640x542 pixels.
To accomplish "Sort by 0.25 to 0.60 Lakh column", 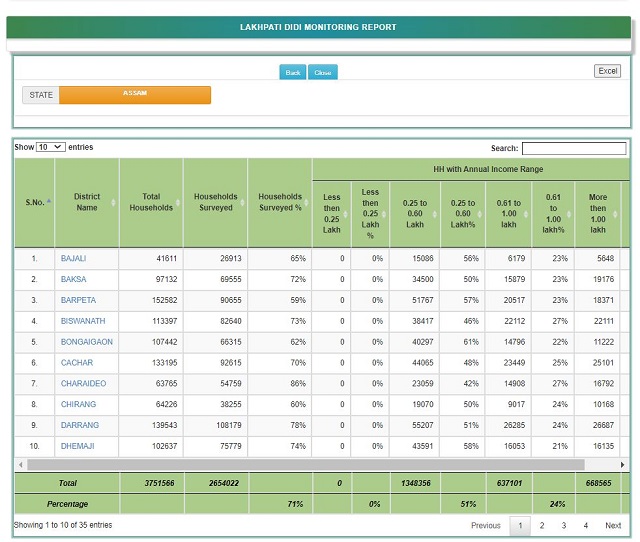I will (x=414, y=214).
